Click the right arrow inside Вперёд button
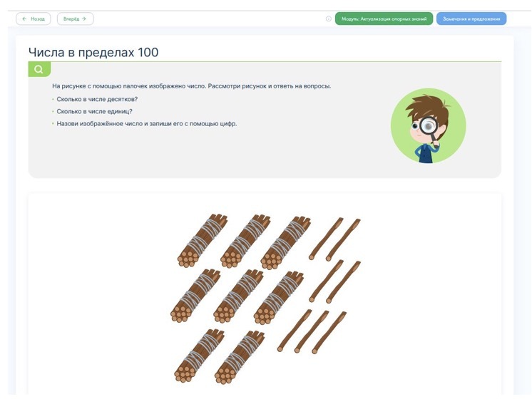This screenshot has height=399, width=532. tap(84, 19)
